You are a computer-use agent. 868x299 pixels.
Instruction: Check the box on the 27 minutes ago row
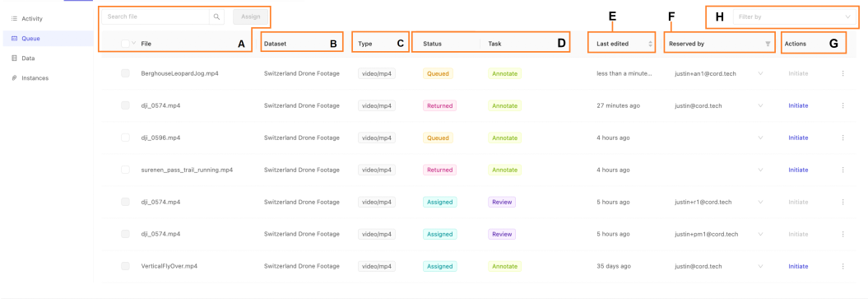(x=125, y=105)
